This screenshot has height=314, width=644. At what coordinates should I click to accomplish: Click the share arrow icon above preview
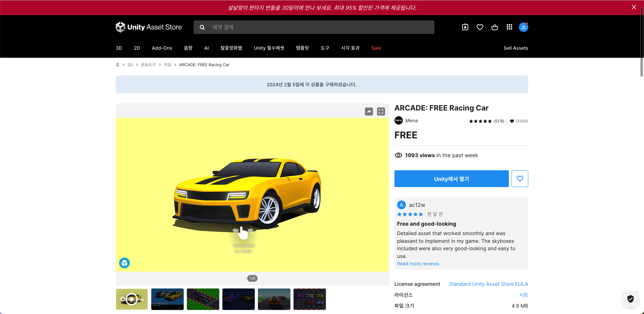tap(369, 111)
